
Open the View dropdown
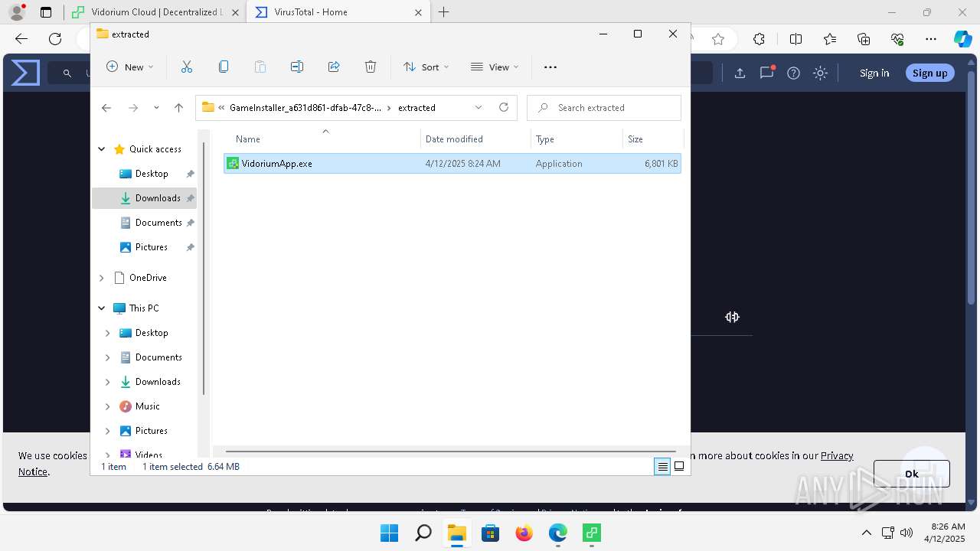[495, 67]
